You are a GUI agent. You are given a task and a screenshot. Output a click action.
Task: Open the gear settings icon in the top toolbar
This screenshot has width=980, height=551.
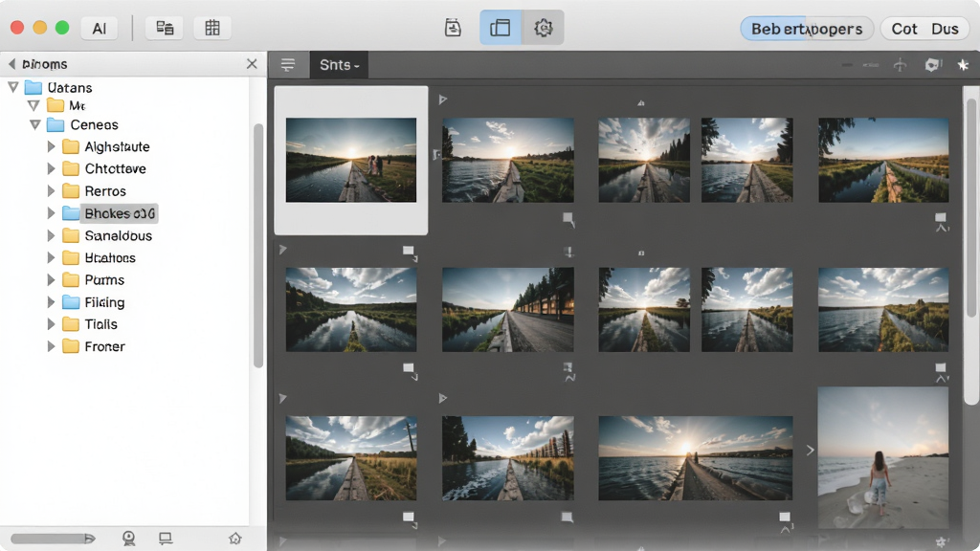click(x=544, y=28)
